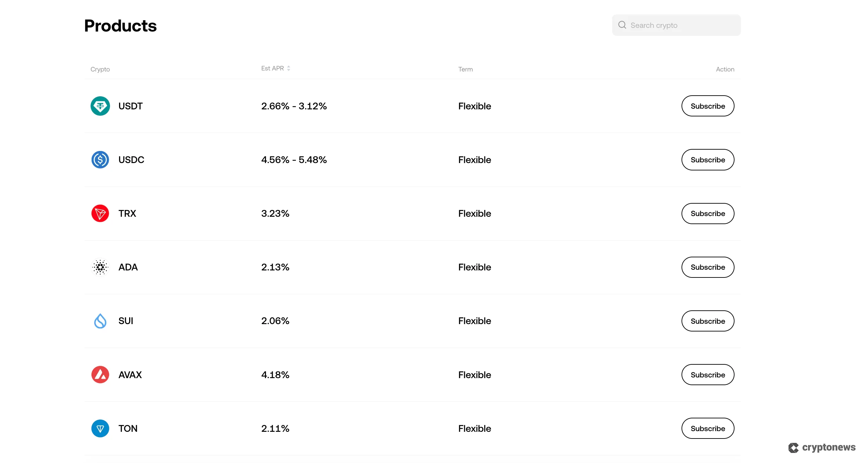
Task: Subscribe to the TON product
Action: [708, 428]
